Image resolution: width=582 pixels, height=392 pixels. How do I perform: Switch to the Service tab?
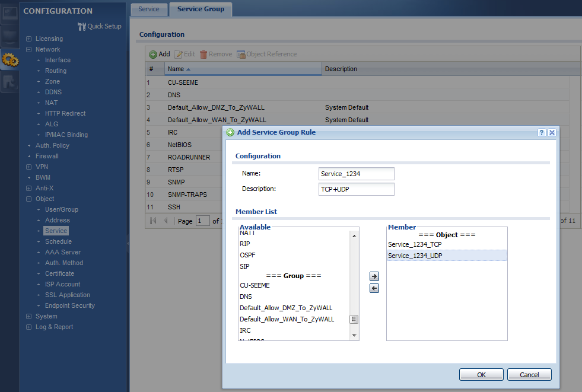(148, 9)
